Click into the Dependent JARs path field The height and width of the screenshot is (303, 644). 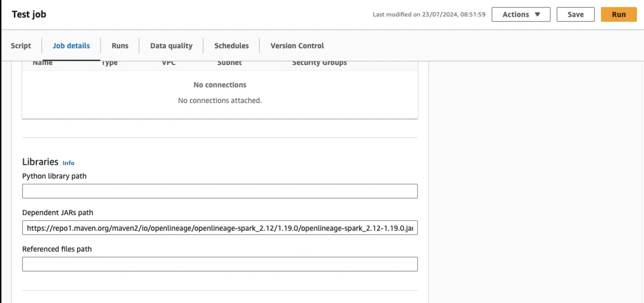(x=219, y=228)
